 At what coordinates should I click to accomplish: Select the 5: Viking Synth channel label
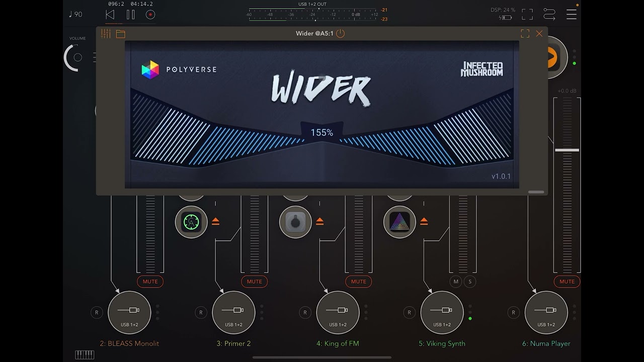[442, 344]
